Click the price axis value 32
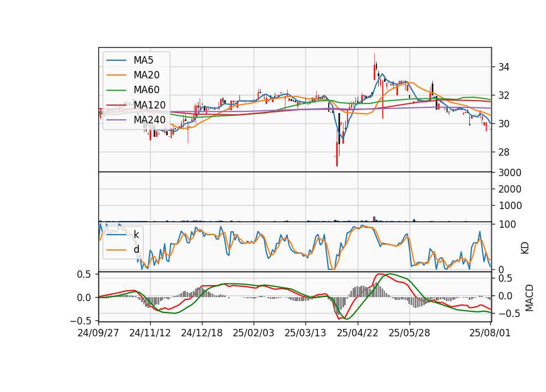The width and height of the screenshot is (546, 392). click(503, 95)
